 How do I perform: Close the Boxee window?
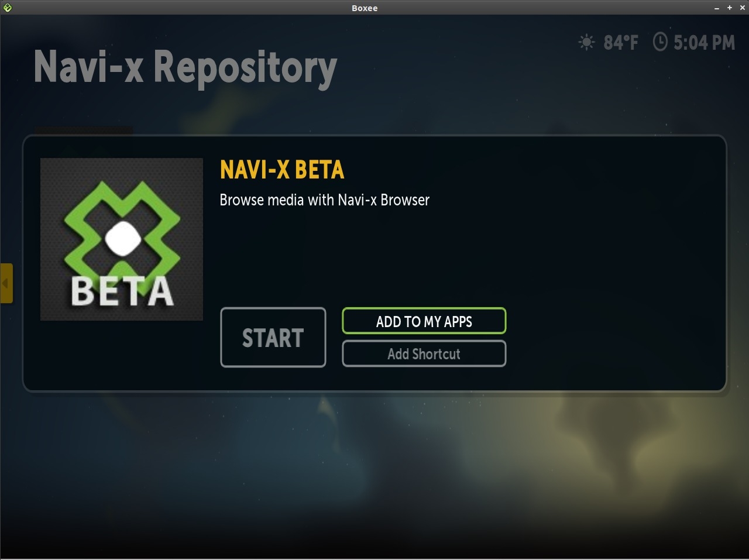click(x=743, y=8)
